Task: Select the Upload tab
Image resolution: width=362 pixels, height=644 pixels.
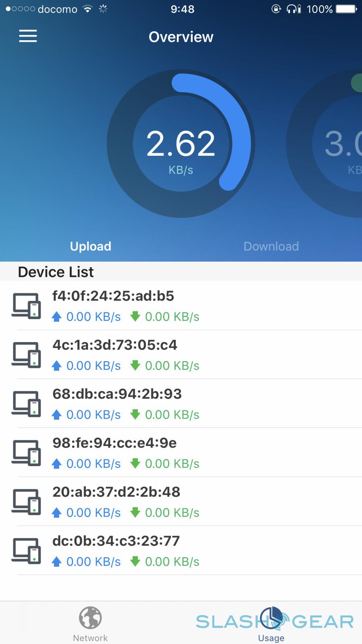Action: 90,246
